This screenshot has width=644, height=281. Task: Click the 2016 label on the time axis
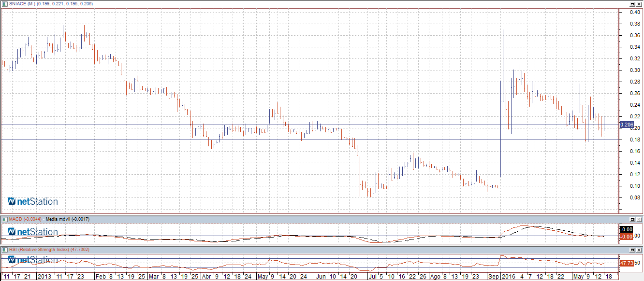coord(507,277)
